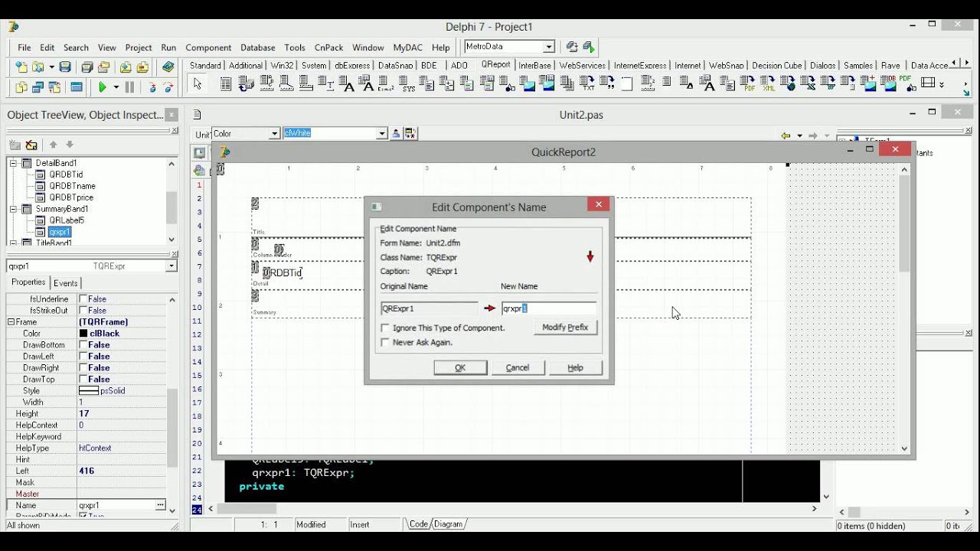Click the Open file folder icon
This screenshot has width=980, height=551.
point(38,67)
